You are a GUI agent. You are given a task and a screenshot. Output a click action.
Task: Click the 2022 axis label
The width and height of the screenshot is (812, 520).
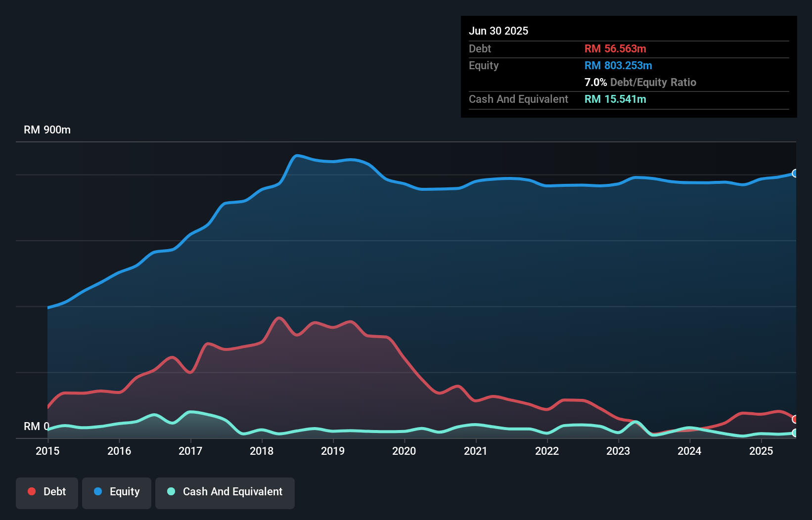pos(547,451)
